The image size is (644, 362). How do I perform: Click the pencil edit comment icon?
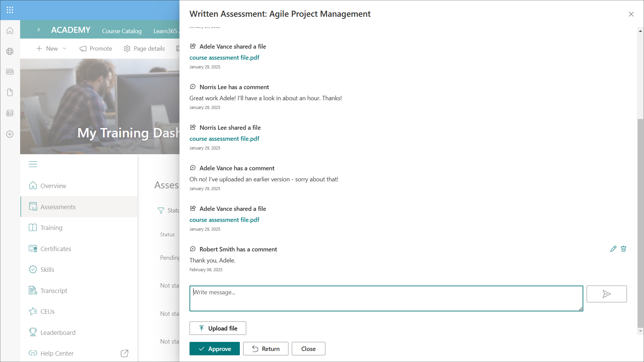point(613,249)
